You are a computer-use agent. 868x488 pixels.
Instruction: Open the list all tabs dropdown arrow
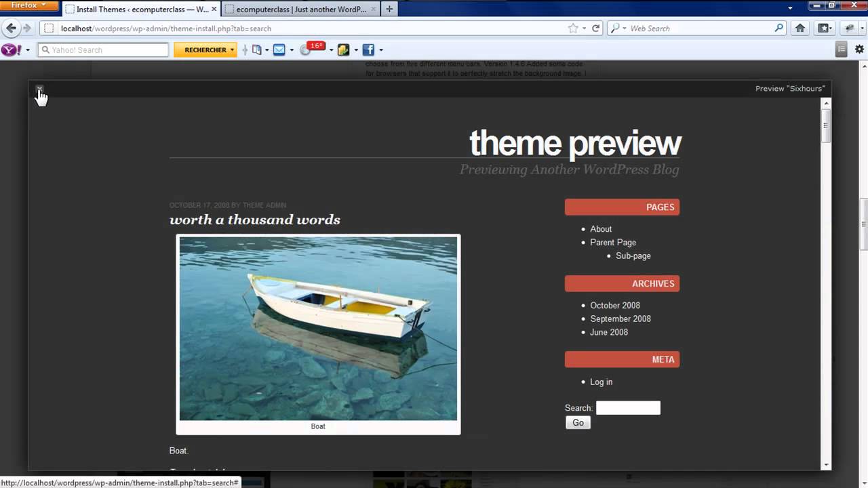[x=790, y=8]
